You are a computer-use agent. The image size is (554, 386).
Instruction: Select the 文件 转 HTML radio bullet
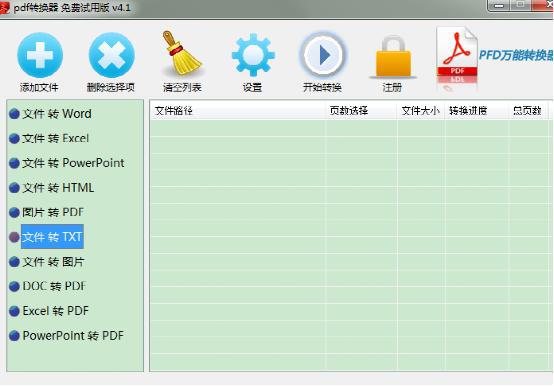14,188
